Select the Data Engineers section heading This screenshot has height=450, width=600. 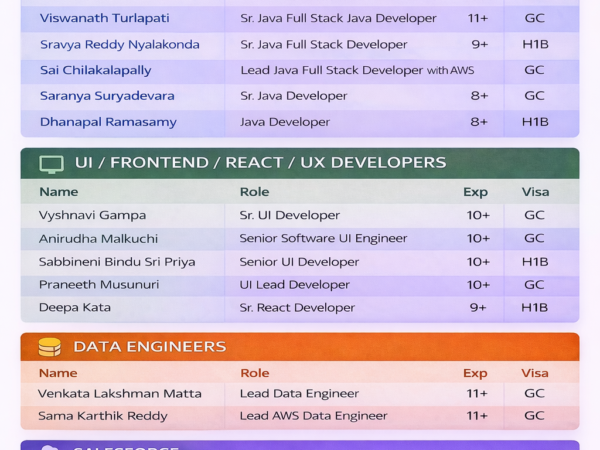(x=149, y=347)
